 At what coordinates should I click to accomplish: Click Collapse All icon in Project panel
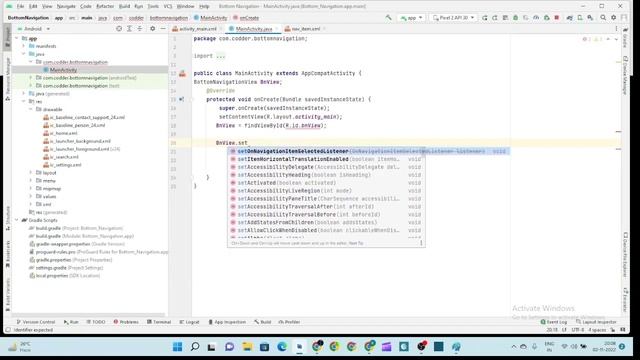coord(140,29)
